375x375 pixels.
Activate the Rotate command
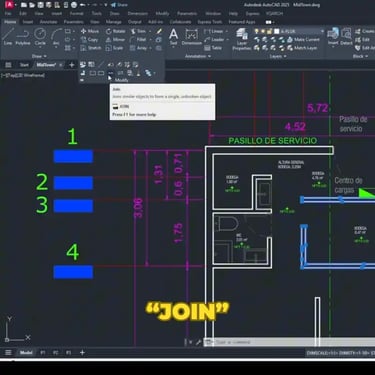[115, 31]
